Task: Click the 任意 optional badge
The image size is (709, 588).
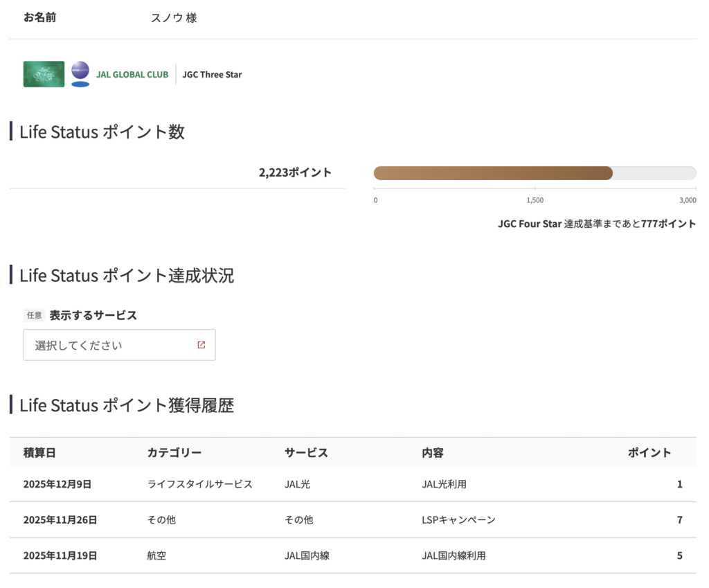Action: tap(34, 315)
